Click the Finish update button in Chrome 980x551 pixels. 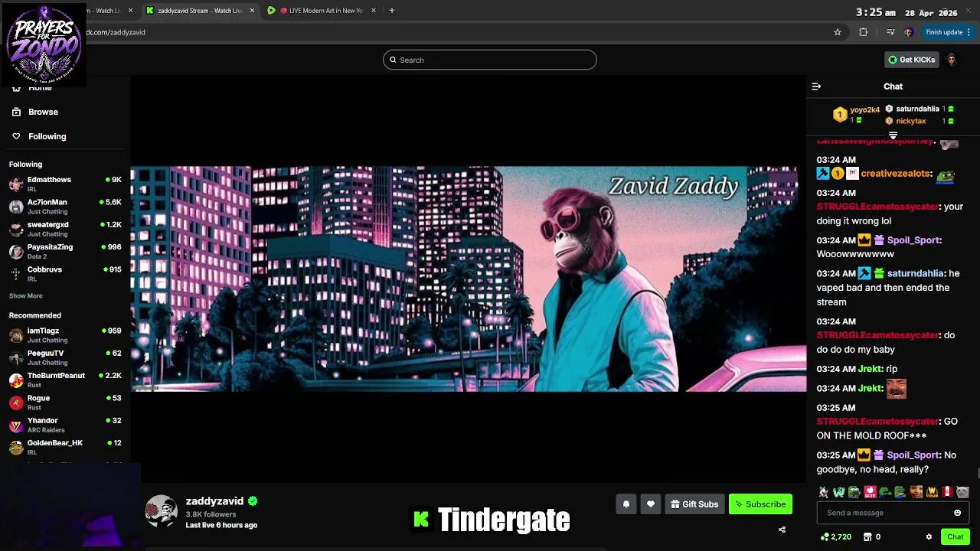point(948,32)
